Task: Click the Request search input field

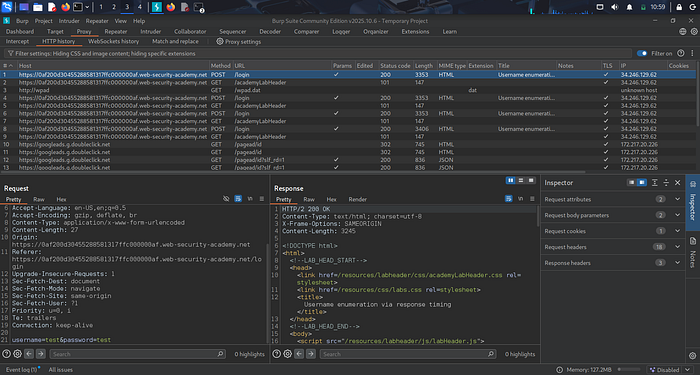Action: point(138,354)
